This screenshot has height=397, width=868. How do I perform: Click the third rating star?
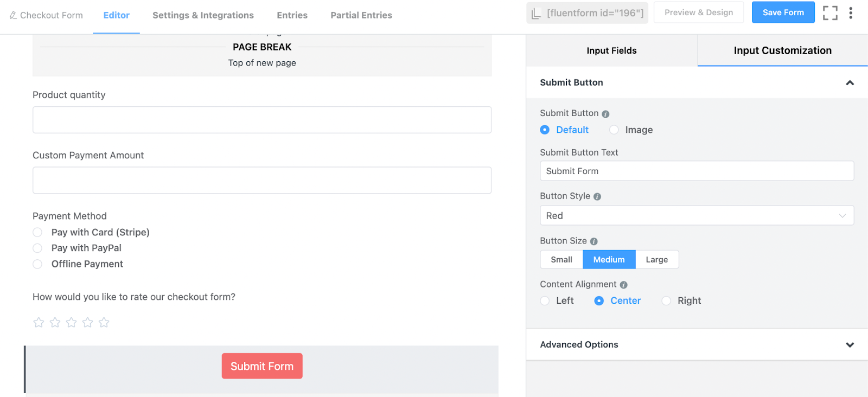click(x=72, y=323)
